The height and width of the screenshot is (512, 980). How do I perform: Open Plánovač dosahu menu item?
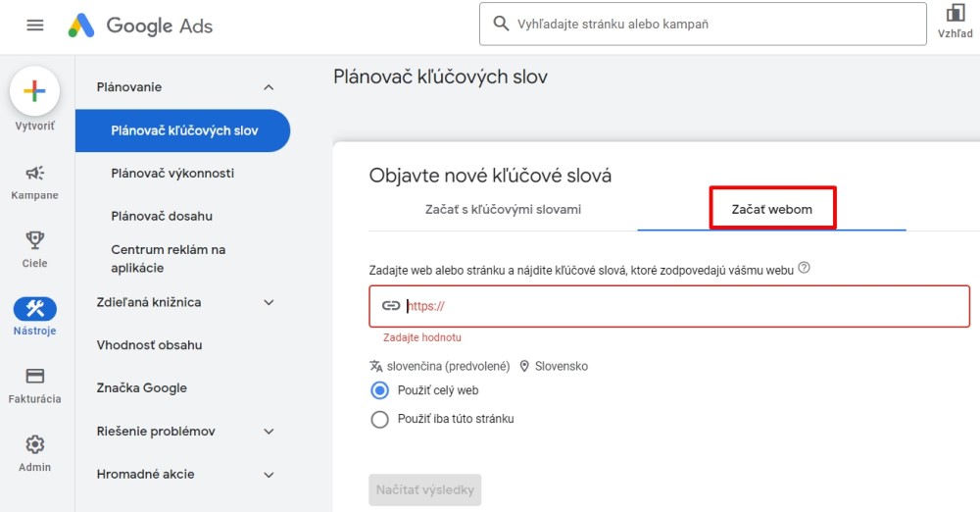point(162,216)
